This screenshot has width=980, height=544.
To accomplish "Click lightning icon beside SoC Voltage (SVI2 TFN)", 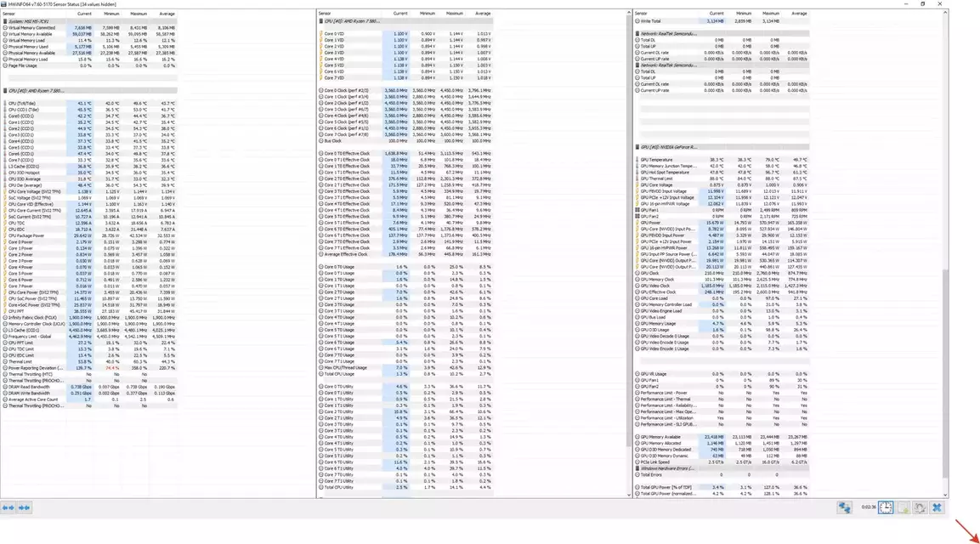I will (x=5, y=197).
